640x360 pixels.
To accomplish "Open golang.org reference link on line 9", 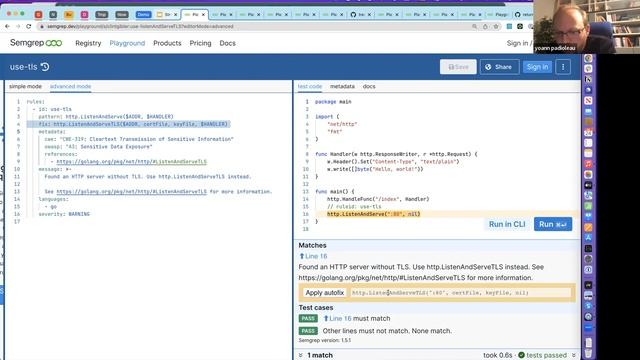I will pos(131,162).
